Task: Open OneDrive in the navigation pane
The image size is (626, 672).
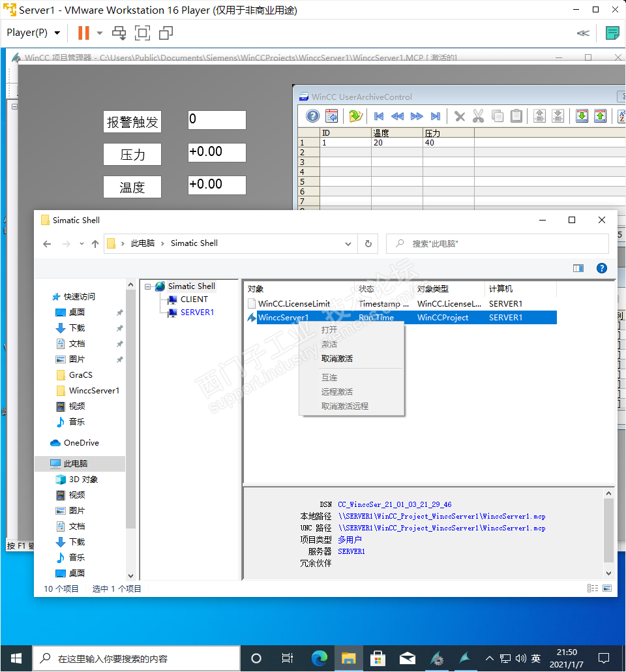Action: coord(81,443)
